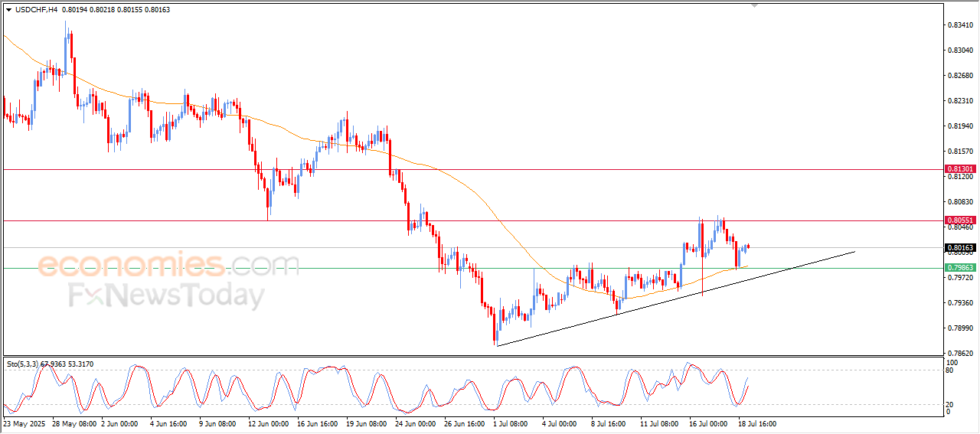Click the current price tag 0.80163
This screenshot has width=980, height=434.
(960, 248)
